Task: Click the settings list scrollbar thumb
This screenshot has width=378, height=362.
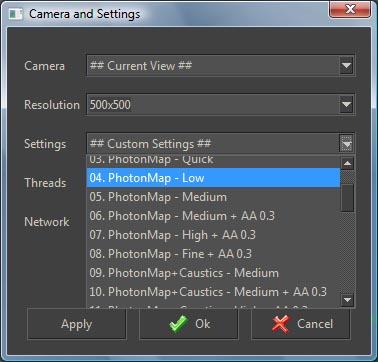Action: [347, 198]
